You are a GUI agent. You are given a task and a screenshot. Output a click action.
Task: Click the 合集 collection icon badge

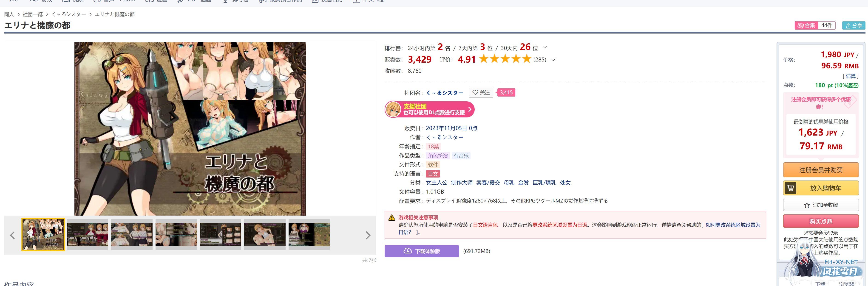pos(806,25)
